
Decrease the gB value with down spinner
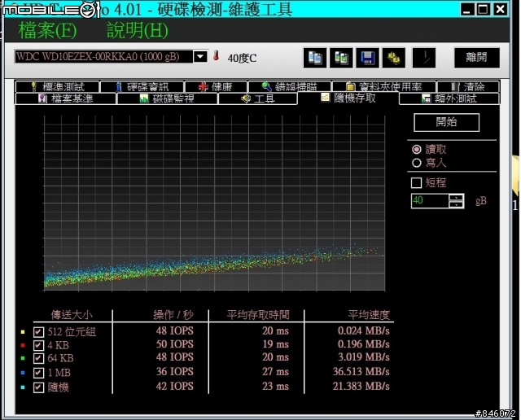456,204
